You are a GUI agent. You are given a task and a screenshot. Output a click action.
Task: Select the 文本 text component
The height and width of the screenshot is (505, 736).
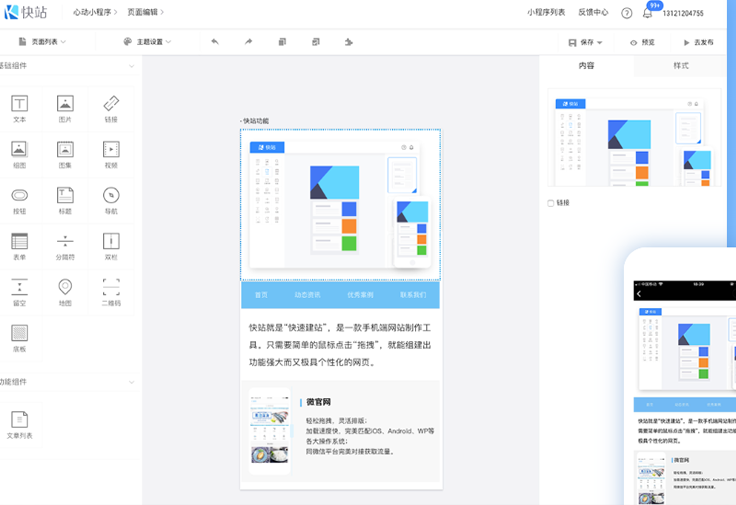tap(19, 108)
